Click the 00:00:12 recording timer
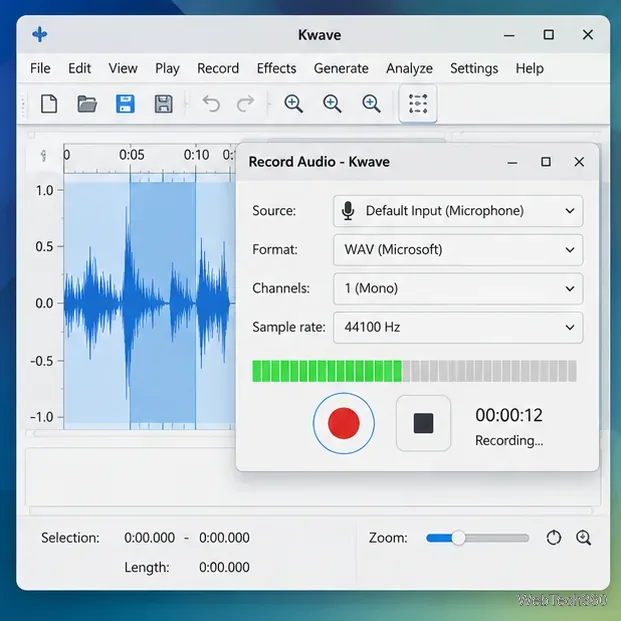This screenshot has height=621, width=621. pos(509,415)
